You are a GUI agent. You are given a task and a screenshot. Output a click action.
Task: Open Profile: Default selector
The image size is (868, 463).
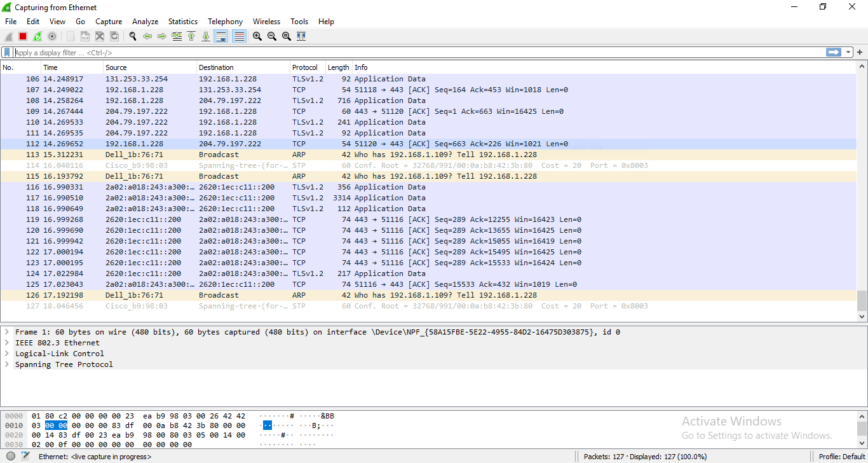(x=841, y=457)
